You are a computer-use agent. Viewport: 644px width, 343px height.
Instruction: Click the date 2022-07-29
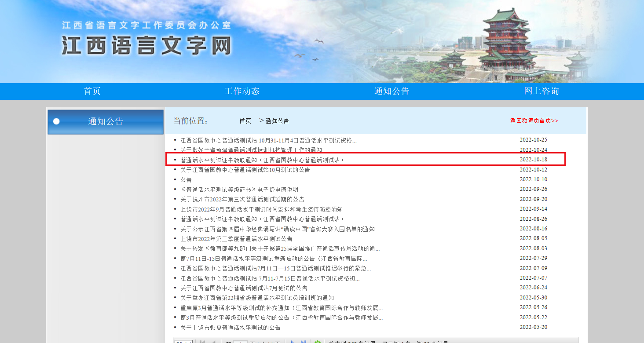533,258
